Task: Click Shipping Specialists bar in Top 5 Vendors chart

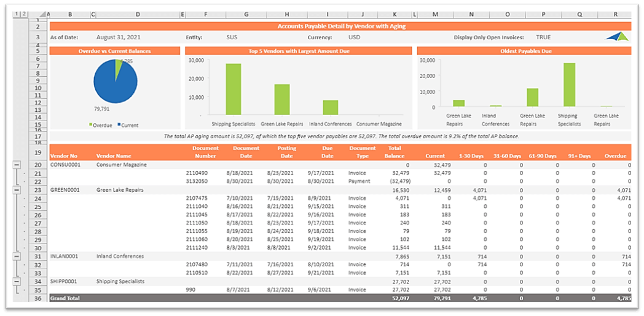Action: 233,89
